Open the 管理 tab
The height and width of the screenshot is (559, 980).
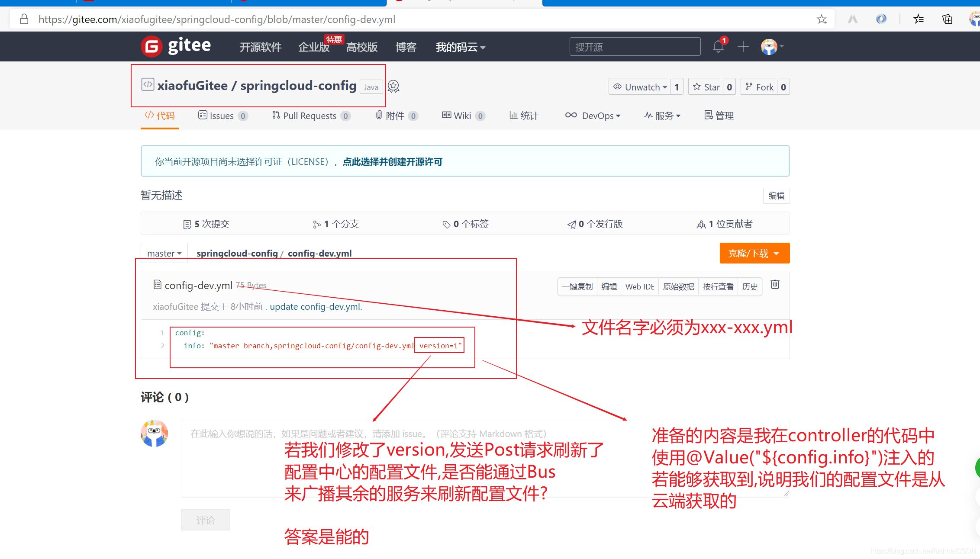click(x=719, y=116)
